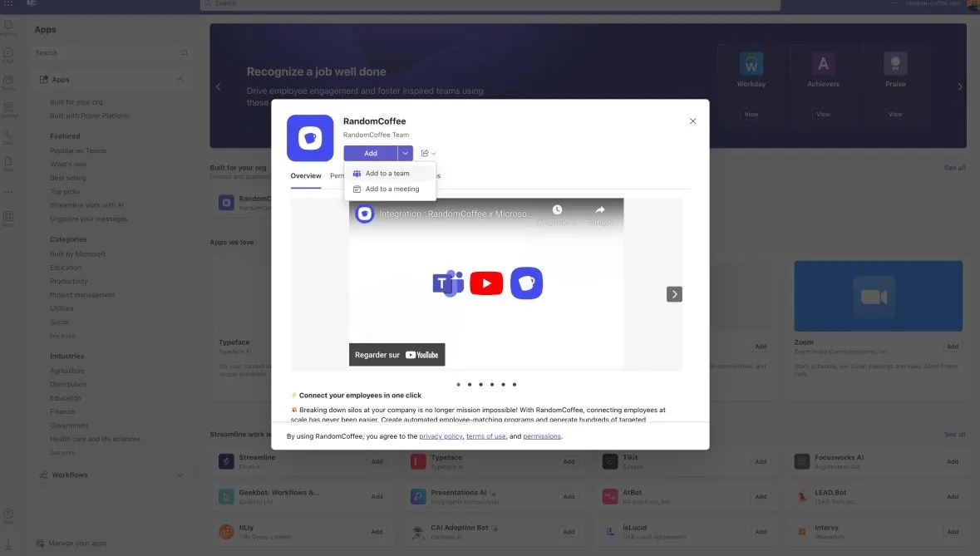Open Apps in the left rail

(8, 219)
